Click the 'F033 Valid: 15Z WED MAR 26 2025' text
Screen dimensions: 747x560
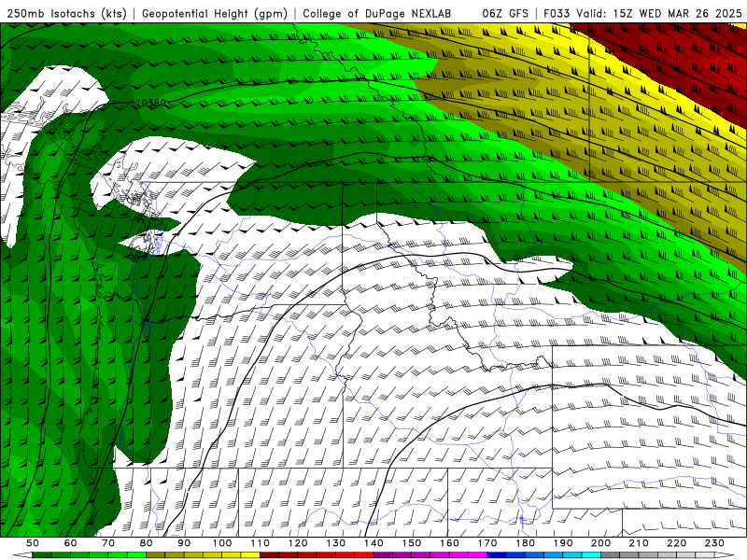[x=642, y=13]
